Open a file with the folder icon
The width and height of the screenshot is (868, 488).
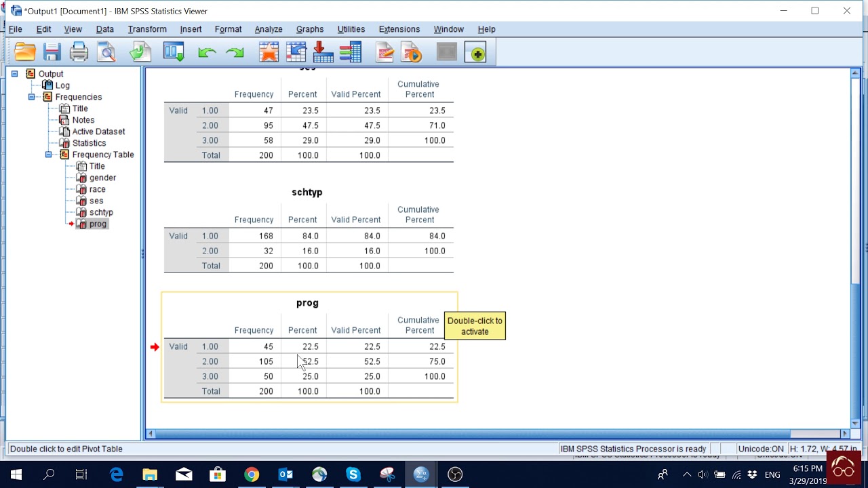pos(24,52)
